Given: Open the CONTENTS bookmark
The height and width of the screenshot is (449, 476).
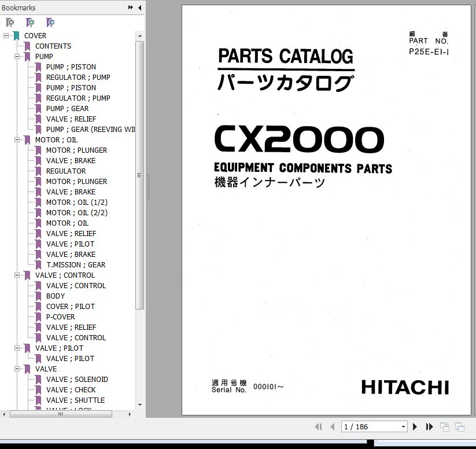Looking at the screenshot, I should (53, 46).
